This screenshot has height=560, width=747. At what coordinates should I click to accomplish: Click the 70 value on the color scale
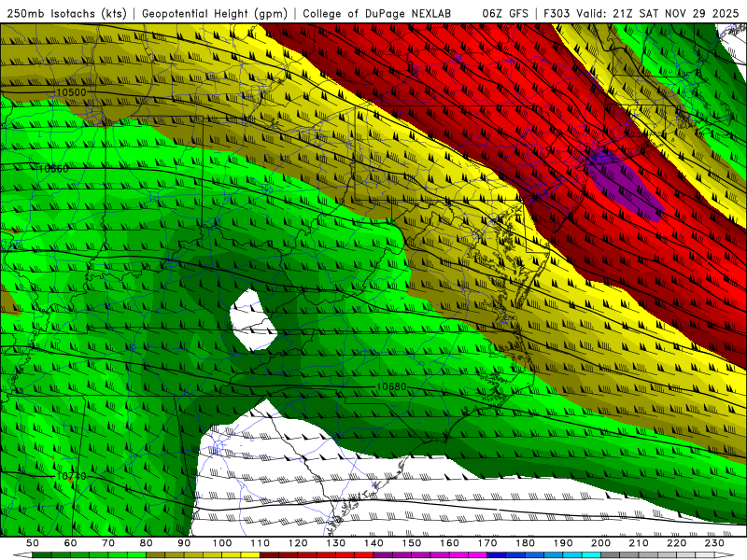(108, 543)
